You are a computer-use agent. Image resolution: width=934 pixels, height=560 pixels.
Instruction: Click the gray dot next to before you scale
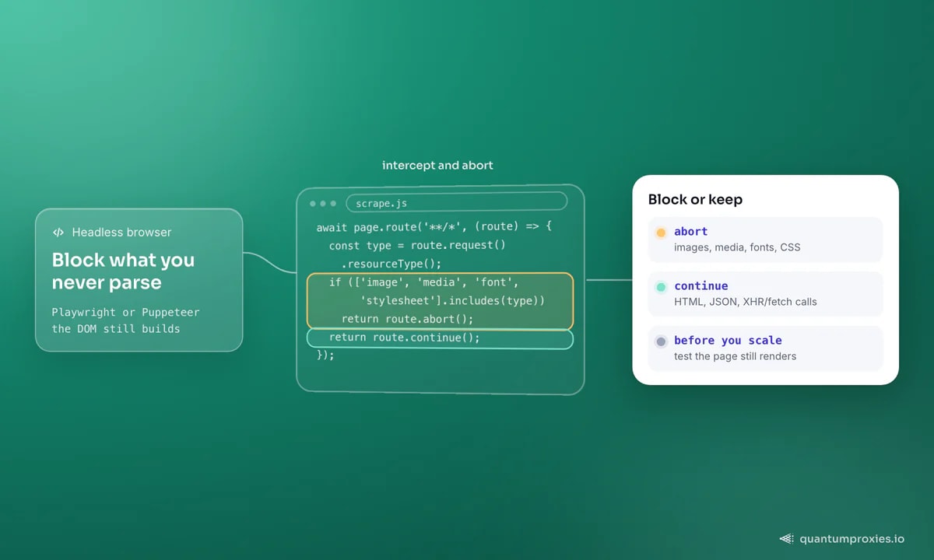661,341
